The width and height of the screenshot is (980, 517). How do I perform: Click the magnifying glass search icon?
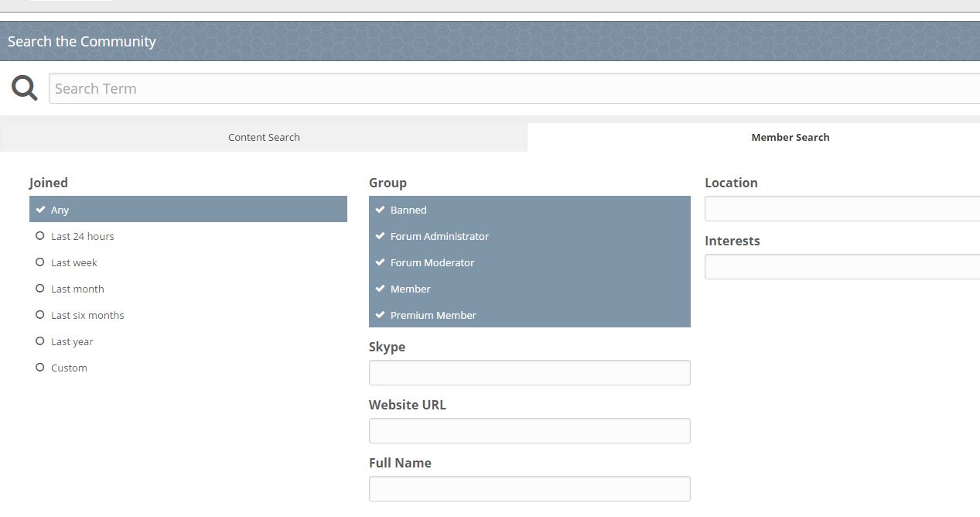point(25,88)
